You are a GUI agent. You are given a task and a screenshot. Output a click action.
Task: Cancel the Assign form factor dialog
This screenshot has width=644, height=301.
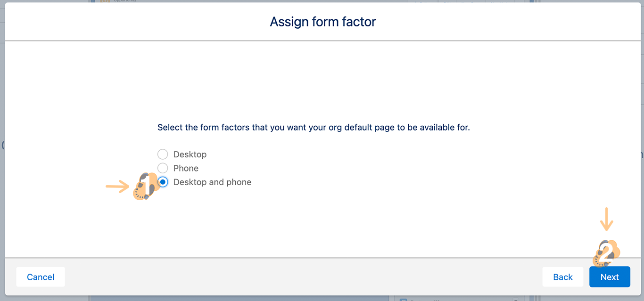click(41, 277)
